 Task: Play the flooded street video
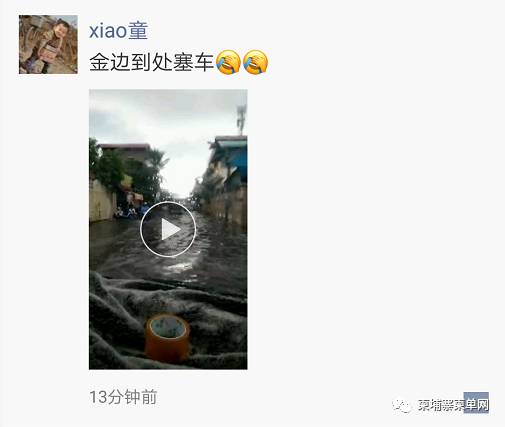[x=168, y=229]
